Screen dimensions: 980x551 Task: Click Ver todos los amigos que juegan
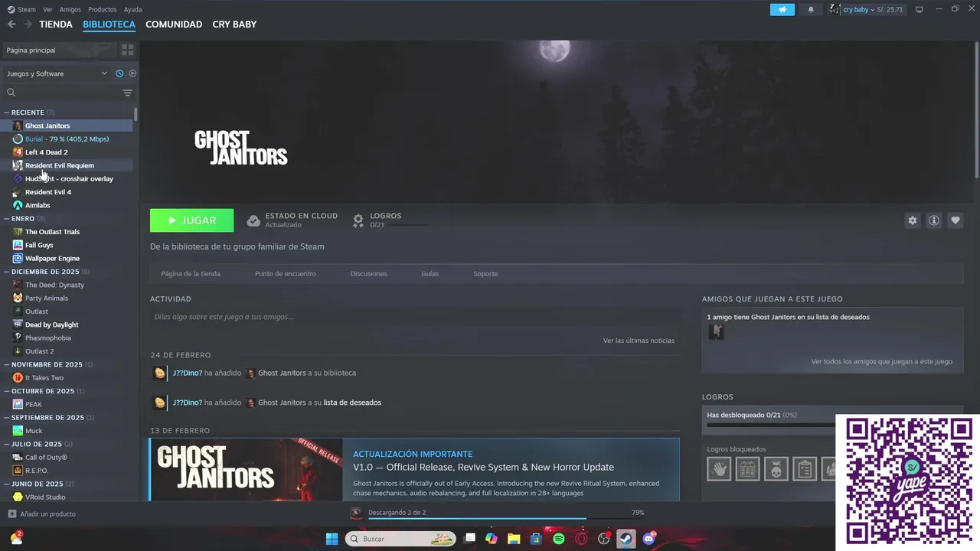882,362
